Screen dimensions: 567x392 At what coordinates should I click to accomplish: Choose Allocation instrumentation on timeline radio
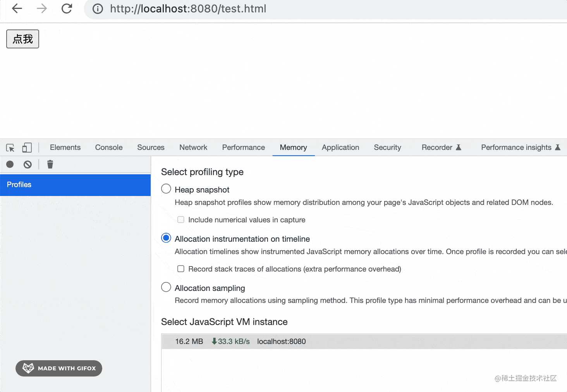pyautogui.click(x=166, y=238)
